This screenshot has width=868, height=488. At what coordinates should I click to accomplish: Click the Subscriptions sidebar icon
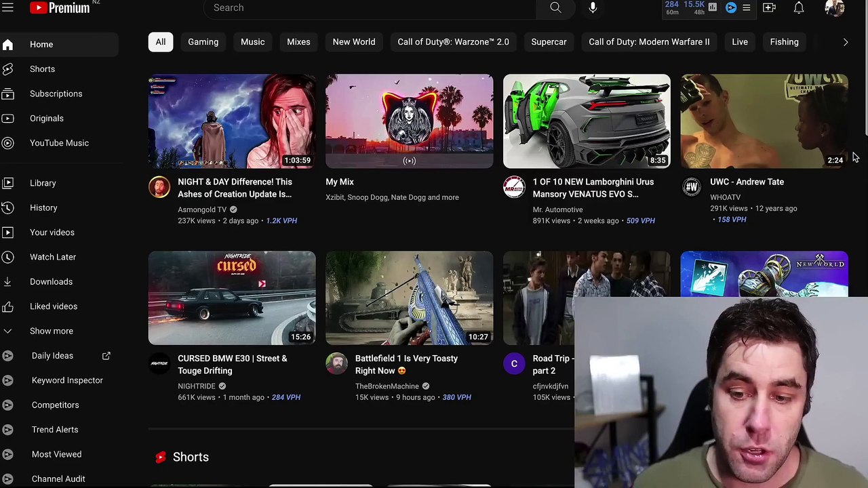click(7, 94)
